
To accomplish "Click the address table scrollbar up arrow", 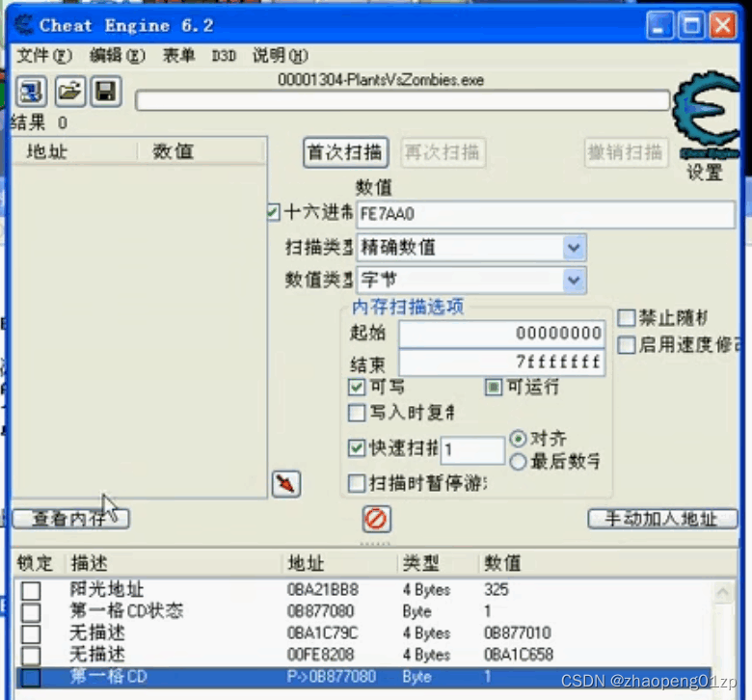I will [723, 592].
